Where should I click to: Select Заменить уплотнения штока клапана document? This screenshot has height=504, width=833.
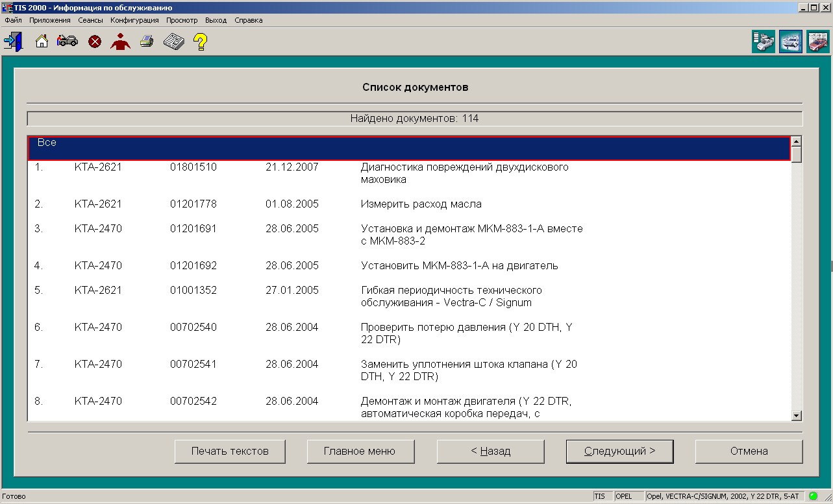tap(469, 370)
